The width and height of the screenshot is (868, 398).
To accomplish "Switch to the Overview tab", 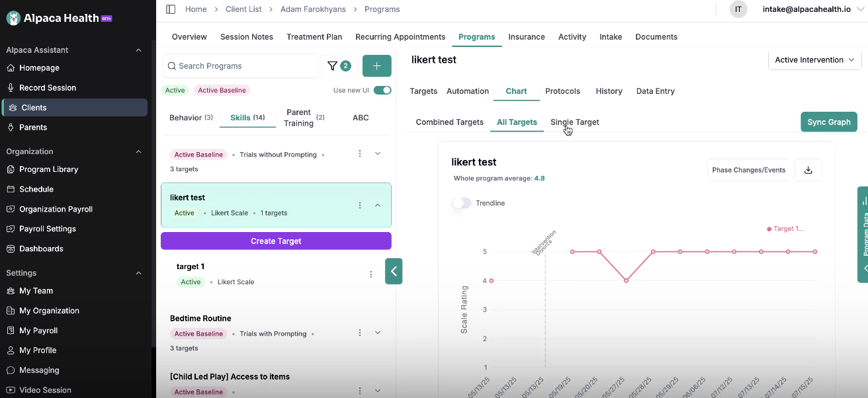I will click(189, 37).
